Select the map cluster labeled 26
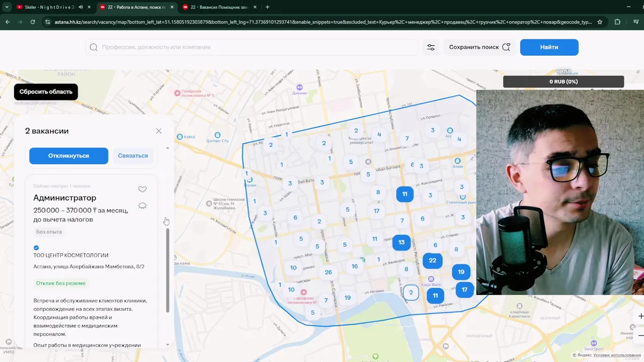644x362 pixels. [328, 273]
